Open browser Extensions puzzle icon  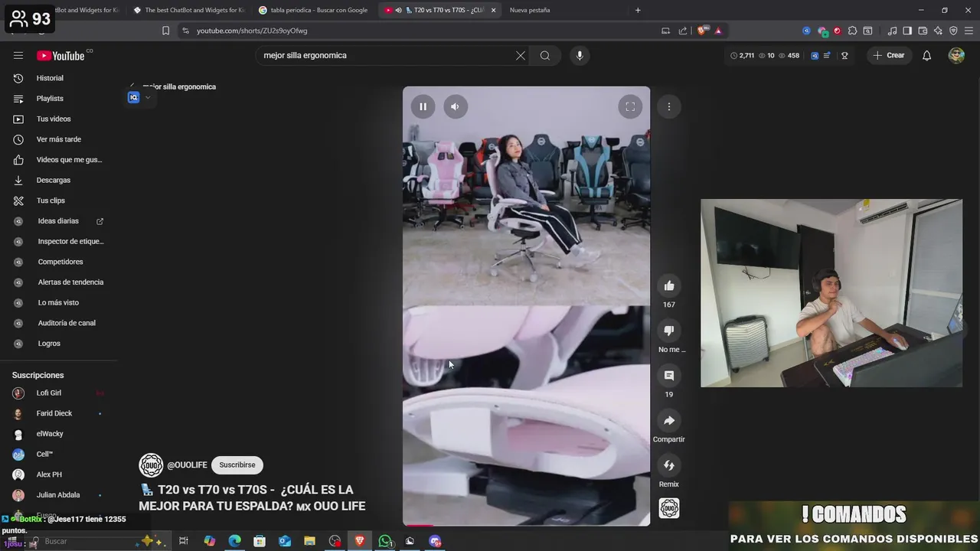(x=853, y=31)
